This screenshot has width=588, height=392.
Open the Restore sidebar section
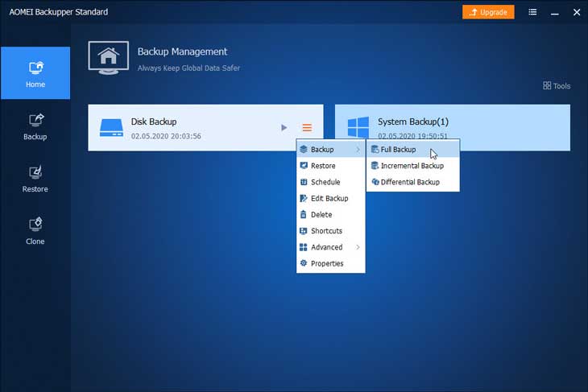tap(35, 179)
